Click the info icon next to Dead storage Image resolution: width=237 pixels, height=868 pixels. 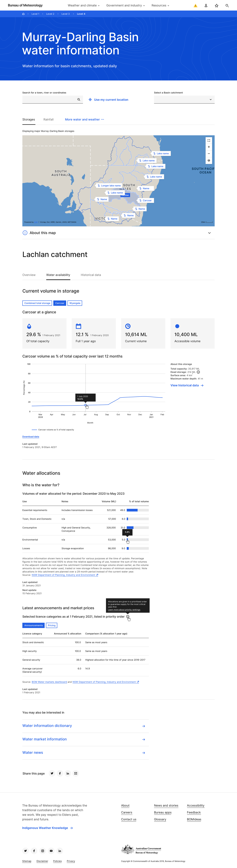(198, 372)
